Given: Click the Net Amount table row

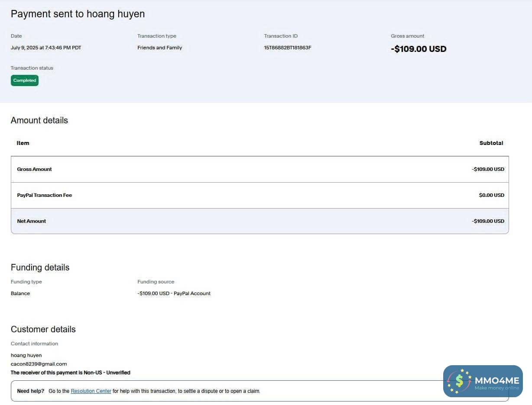Looking at the screenshot, I should pos(260,221).
